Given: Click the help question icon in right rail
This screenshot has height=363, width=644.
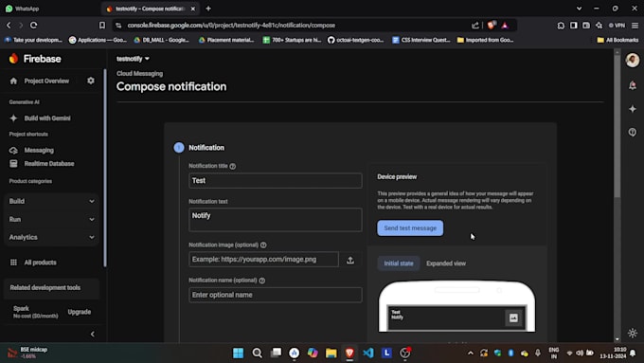Looking at the screenshot, I should coord(633,132).
